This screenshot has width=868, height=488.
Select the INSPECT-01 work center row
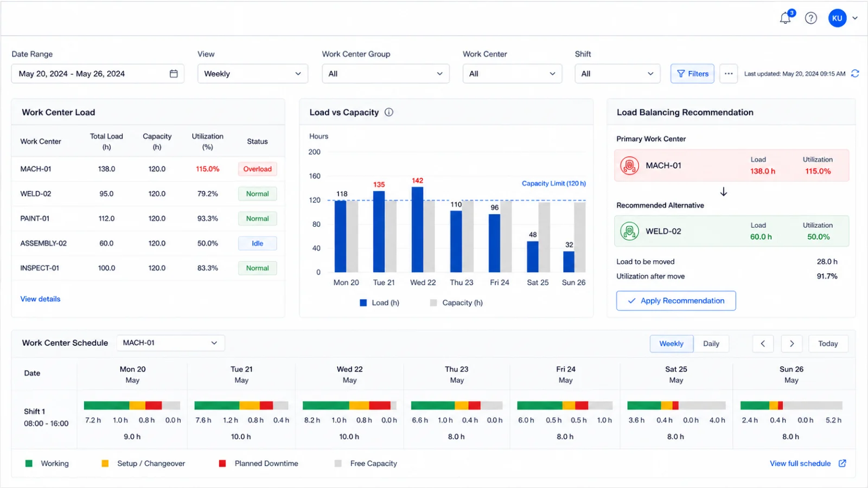[148, 268]
